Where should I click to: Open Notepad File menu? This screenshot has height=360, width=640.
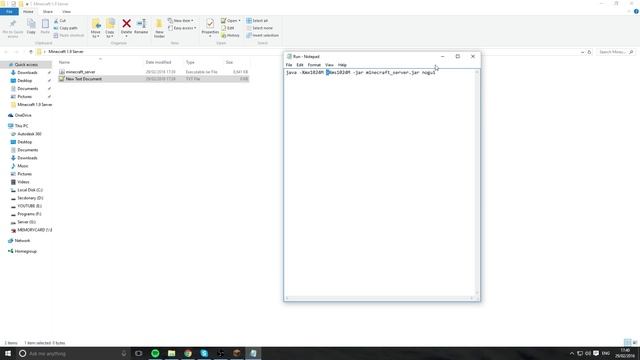[x=289, y=65]
